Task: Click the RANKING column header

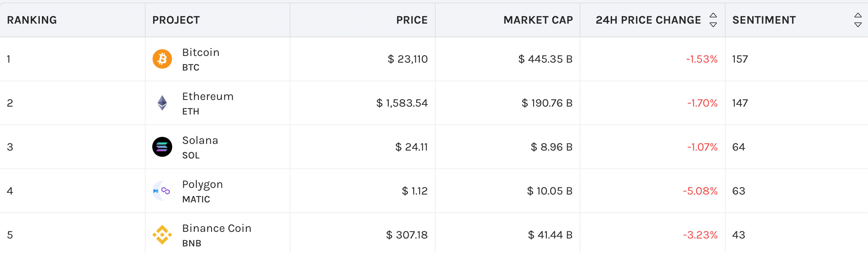Action: [32, 20]
